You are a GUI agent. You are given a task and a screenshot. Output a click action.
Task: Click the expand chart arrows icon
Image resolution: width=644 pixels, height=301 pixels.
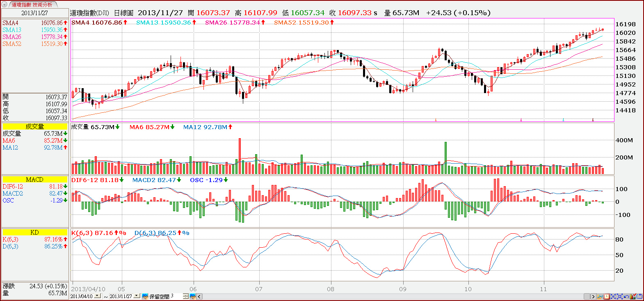pos(620,296)
